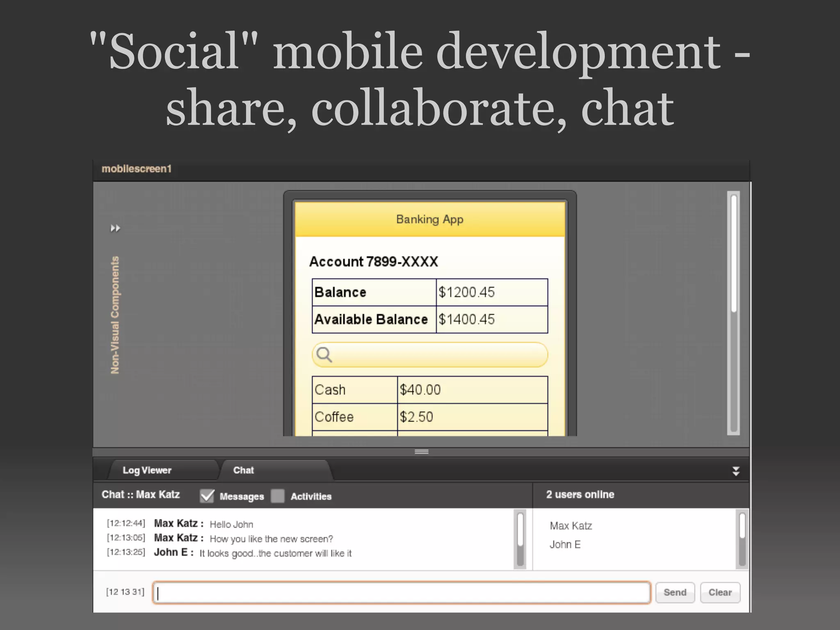Click the Clear button
Viewport: 840px width, 630px height.
[720, 592]
